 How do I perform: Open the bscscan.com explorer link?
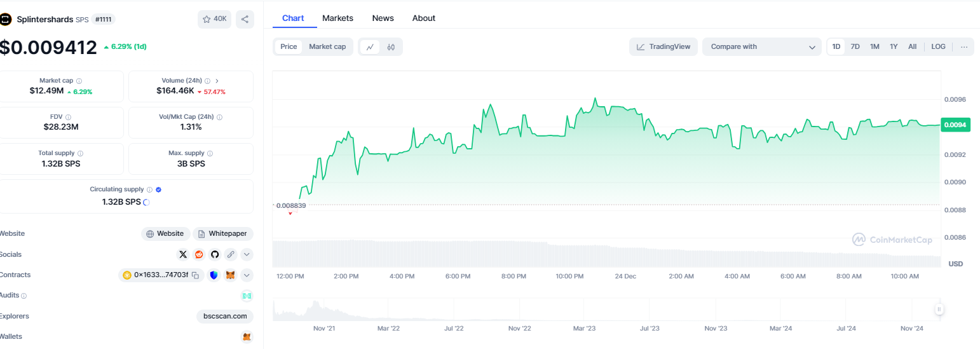tap(225, 316)
